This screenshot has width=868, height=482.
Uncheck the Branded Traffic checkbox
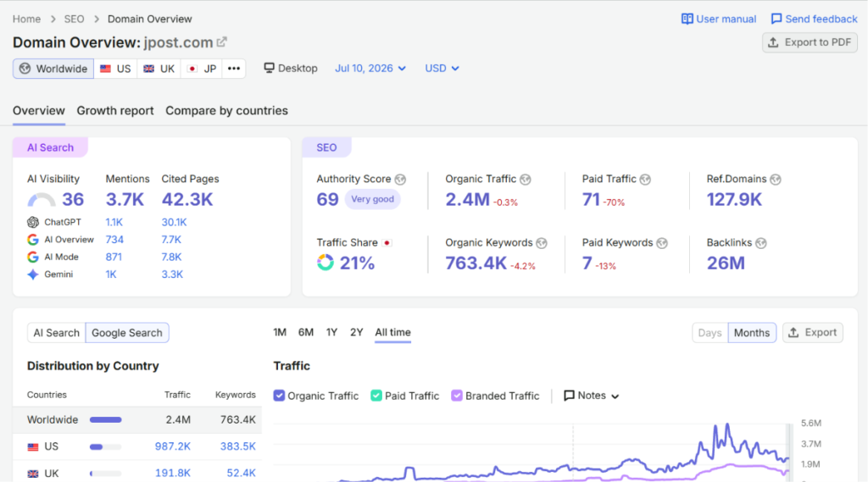point(457,396)
